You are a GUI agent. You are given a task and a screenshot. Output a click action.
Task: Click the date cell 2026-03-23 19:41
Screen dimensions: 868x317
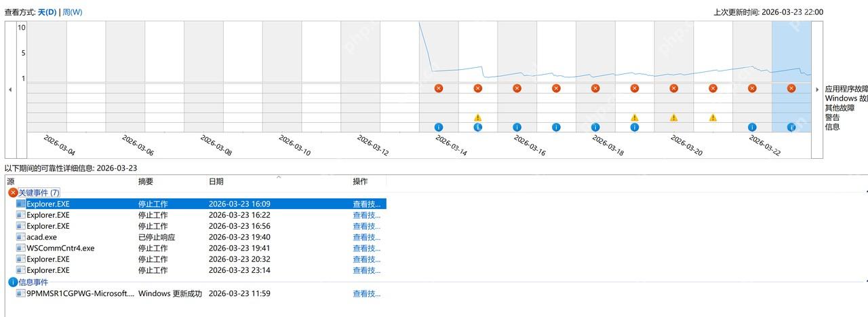239,248
